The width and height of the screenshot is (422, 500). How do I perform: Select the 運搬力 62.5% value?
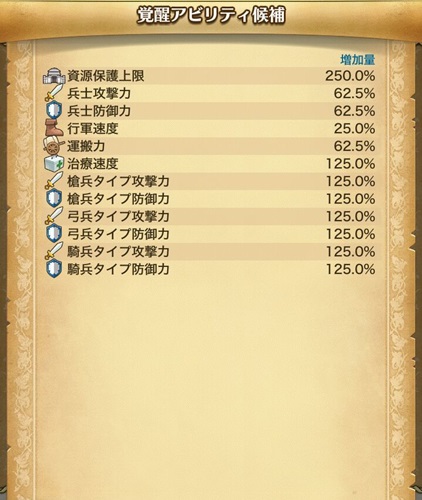[x=355, y=146]
